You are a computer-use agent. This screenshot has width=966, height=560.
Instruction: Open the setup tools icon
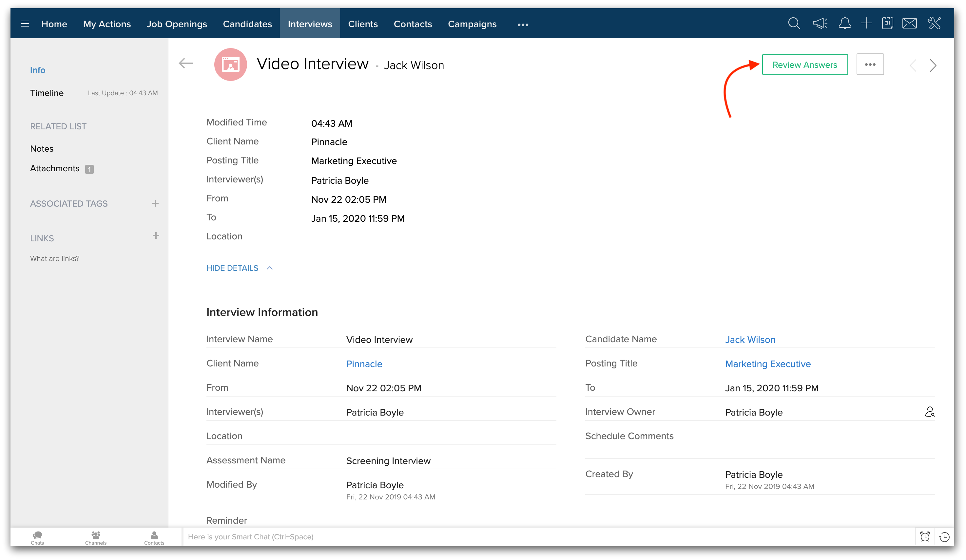935,24
